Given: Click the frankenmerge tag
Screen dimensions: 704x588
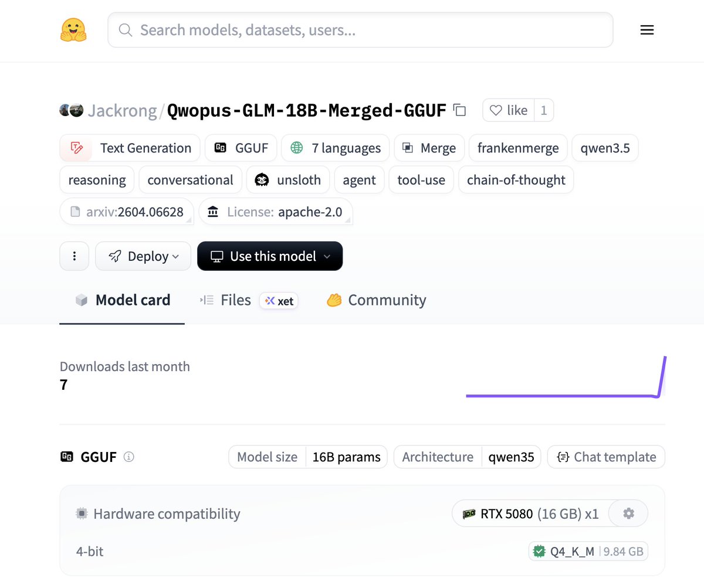Looking at the screenshot, I should (518, 148).
